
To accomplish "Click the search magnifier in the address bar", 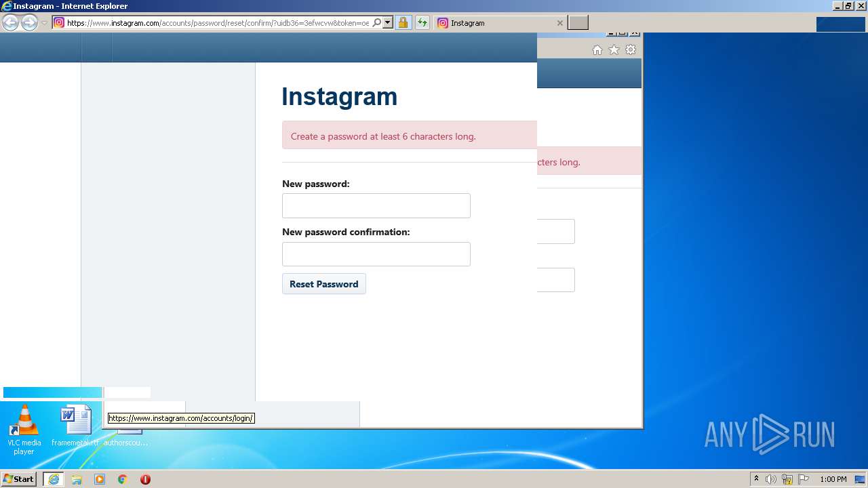I will click(x=377, y=22).
